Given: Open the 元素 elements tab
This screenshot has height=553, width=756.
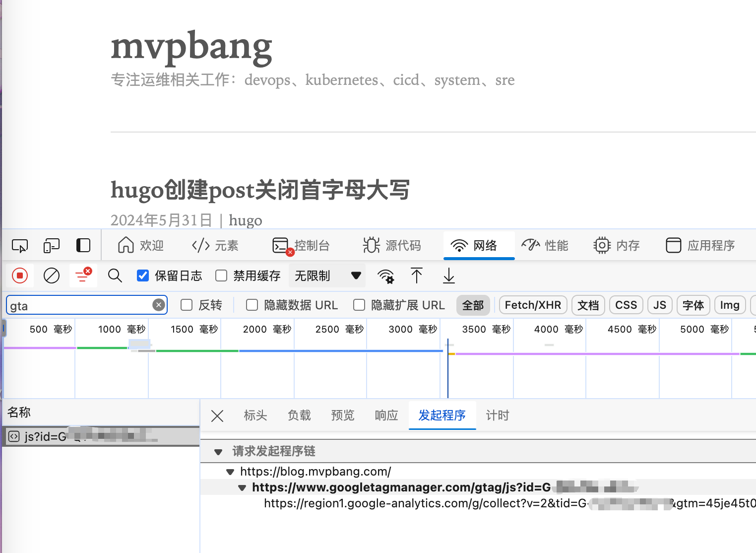Looking at the screenshot, I should [x=215, y=245].
